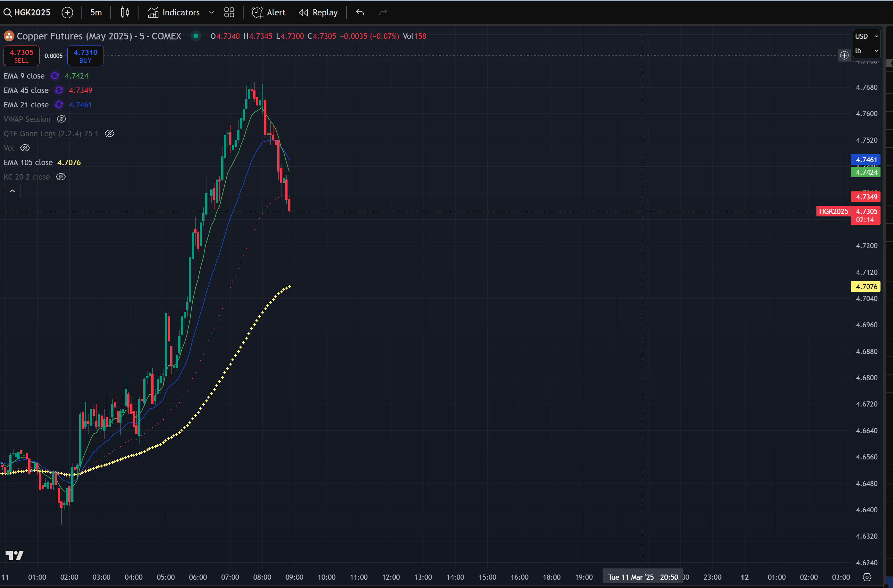Image resolution: width=893 pixels, height=588 pixels.
Task: Open chart settings gear at bottom right
Action: (867, 577)
